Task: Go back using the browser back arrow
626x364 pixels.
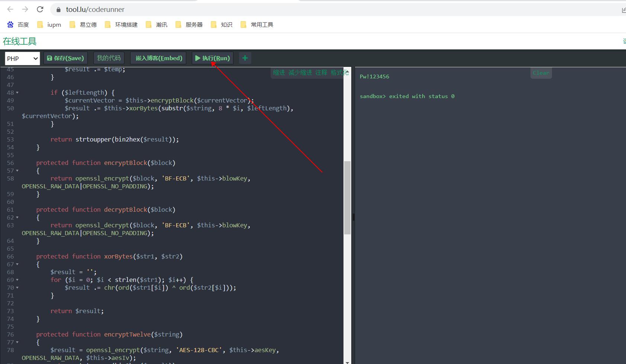Action: coord(10,9)
